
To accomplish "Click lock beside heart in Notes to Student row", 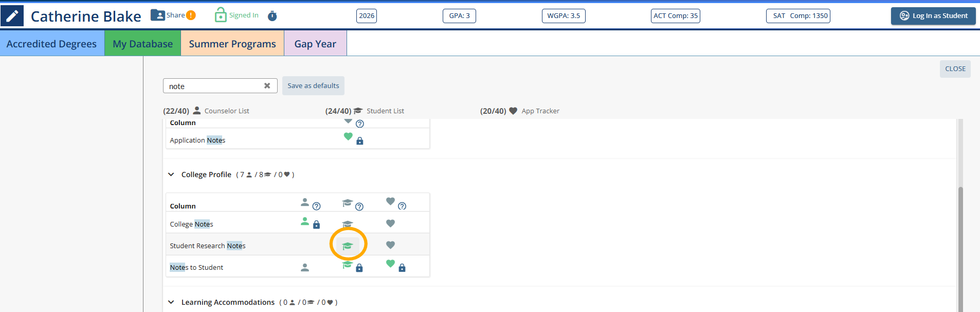I will coord(402,268).
